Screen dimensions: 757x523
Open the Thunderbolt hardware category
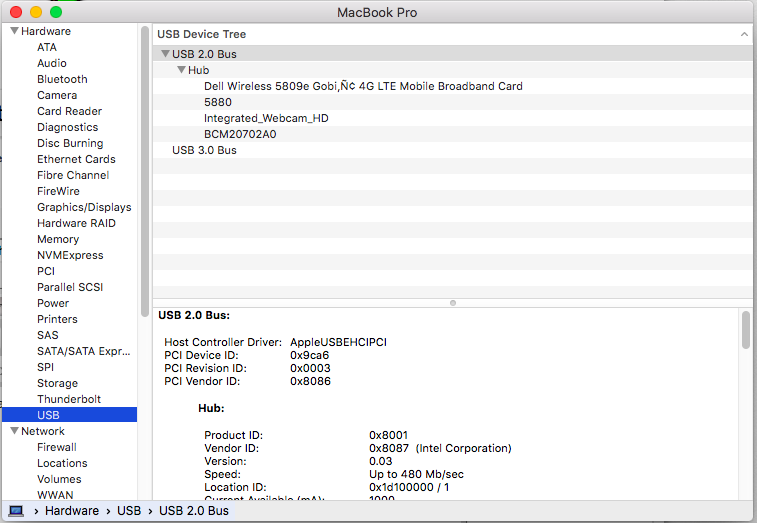tap(69, 399)
